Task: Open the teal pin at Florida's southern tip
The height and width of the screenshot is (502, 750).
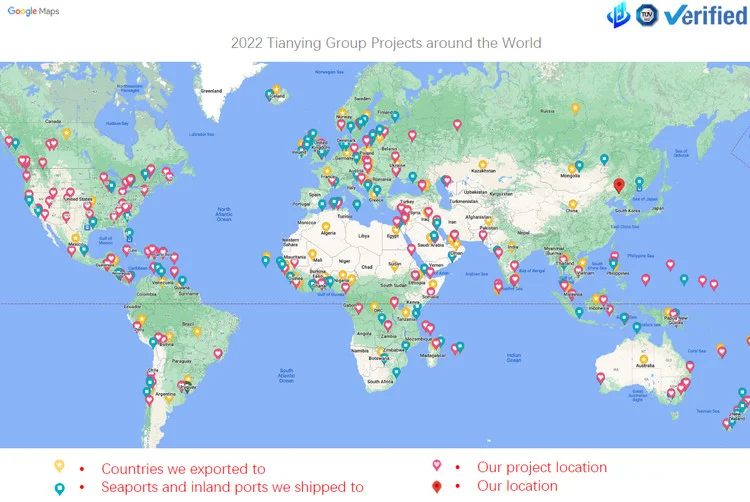Action: point(129,233)
